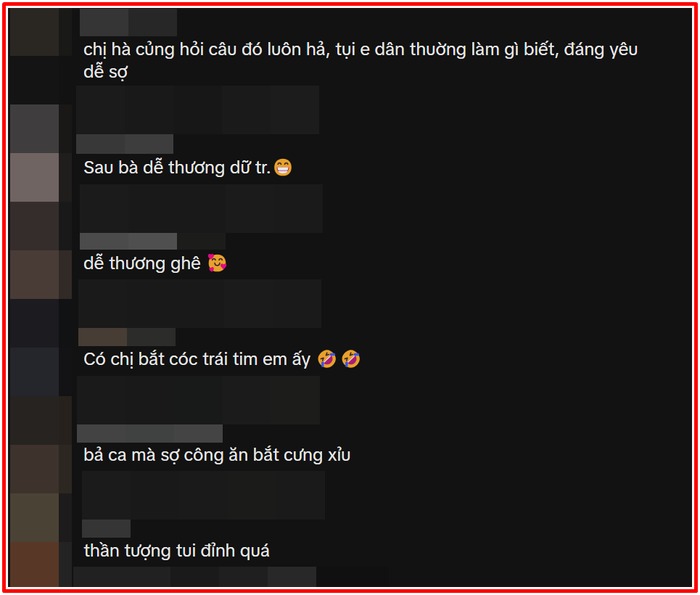Click the grinning emoji after 'dữ tr.'
The height and width of the screenshot is (595, 700).
pos(283,168)
